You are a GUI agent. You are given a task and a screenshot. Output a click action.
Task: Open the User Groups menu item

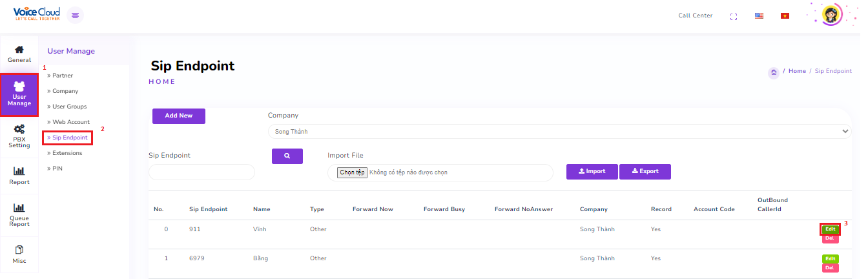[x=69, y=107]
